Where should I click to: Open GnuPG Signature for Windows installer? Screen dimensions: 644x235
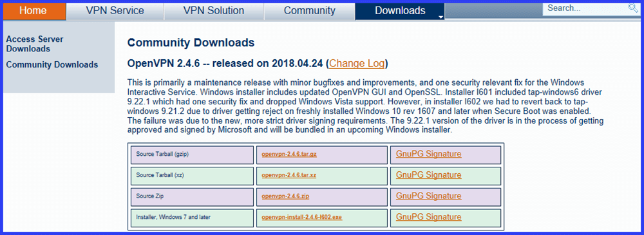point(429,217)
